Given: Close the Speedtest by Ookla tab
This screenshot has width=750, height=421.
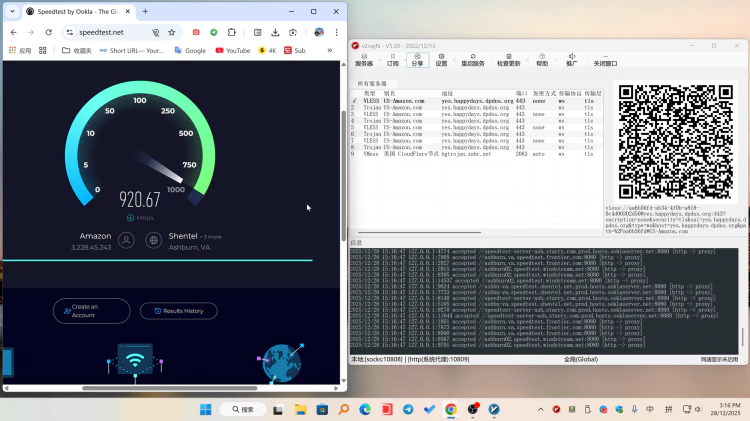Looking at the screenshot, I should 128,11.
